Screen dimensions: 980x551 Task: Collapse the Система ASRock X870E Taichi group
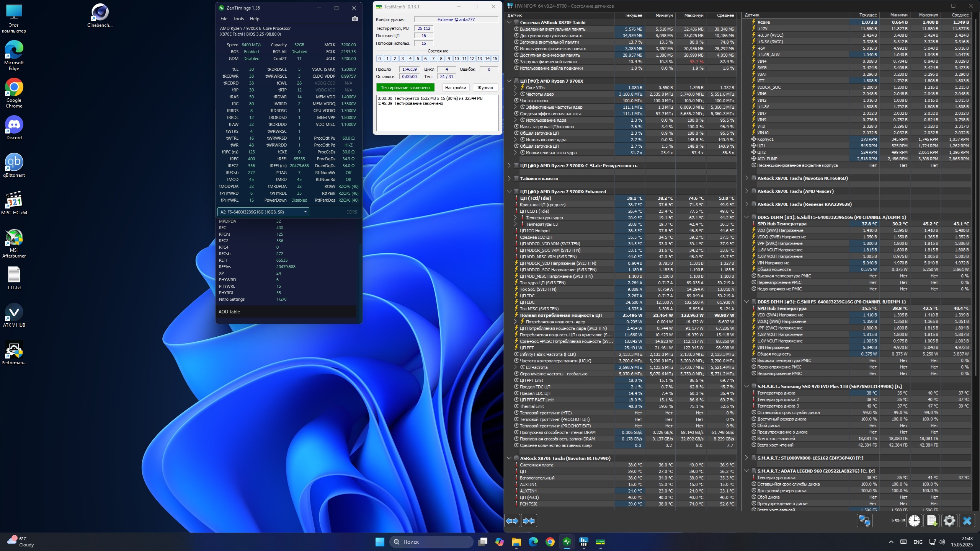click(509, 23)
